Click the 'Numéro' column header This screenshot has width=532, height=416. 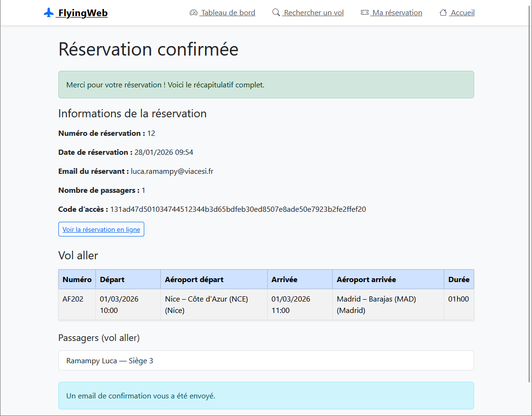(x=77, y=279)
